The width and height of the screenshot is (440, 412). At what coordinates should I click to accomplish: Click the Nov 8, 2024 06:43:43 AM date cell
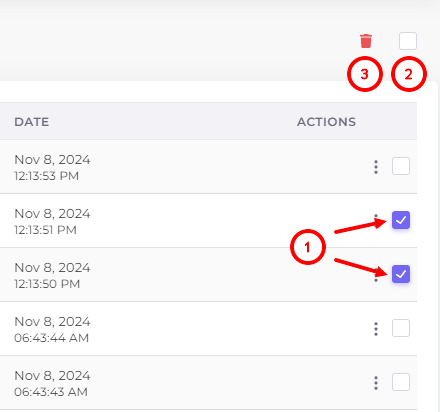point(52,383)
